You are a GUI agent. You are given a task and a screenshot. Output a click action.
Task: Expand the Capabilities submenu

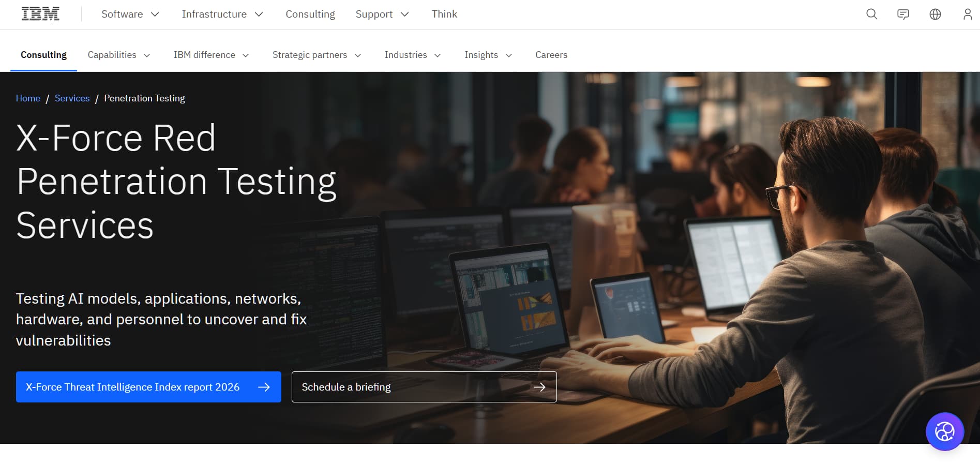(x=119, y=55)
